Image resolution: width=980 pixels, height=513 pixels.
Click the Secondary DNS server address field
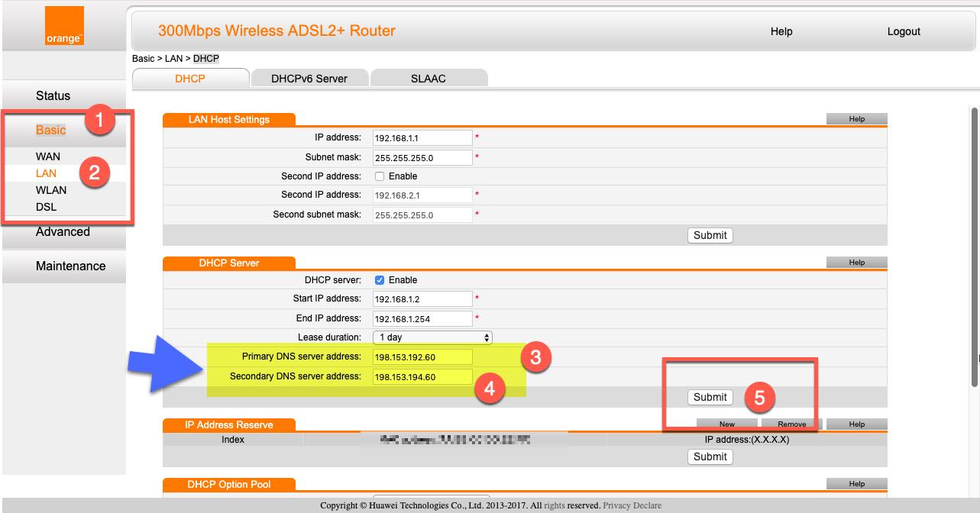click(422, 377)
